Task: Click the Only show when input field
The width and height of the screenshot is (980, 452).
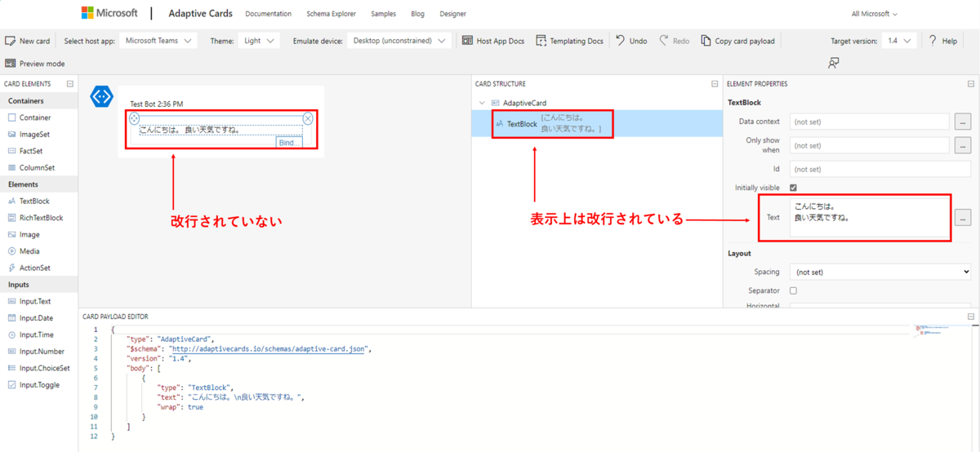Action: pos(869,145)
